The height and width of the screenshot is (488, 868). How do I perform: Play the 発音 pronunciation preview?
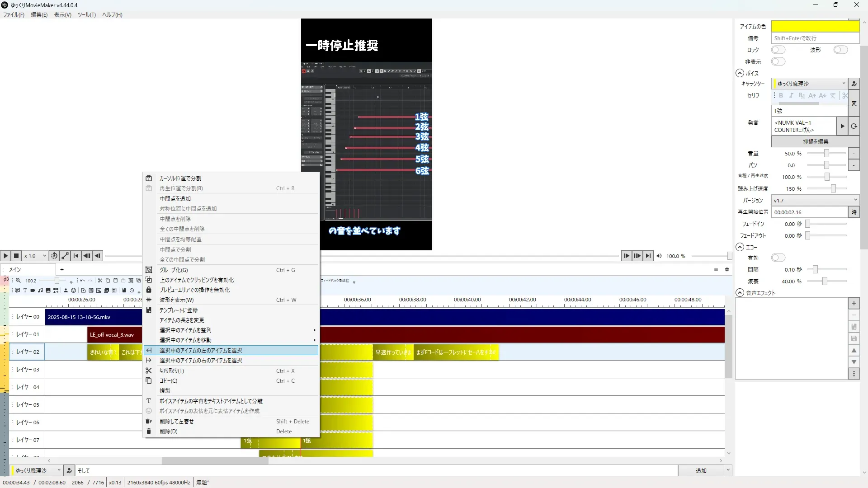coord(842,126)
